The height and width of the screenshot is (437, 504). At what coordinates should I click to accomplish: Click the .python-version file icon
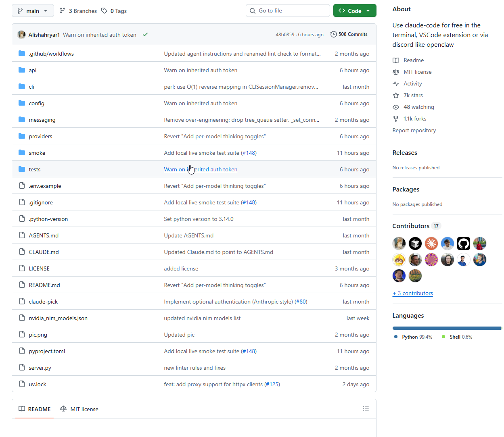point(22,219)
